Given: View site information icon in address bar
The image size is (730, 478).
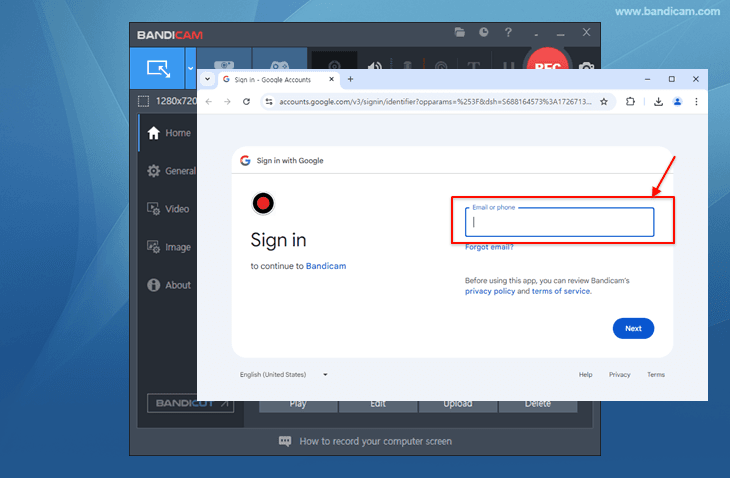Looking at the screenshot, I should [x=269, y=101].
